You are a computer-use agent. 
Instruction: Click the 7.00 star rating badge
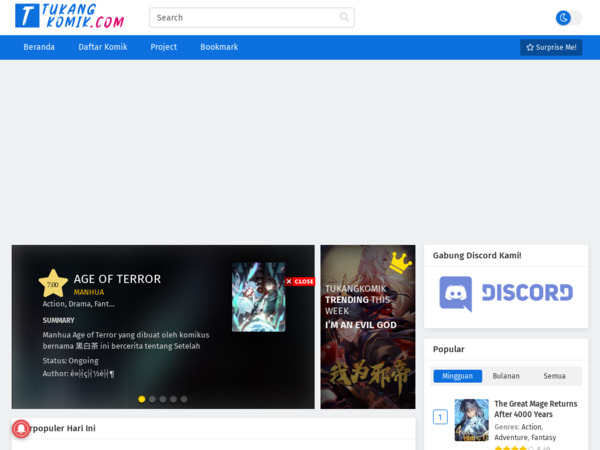pos(53,284)
